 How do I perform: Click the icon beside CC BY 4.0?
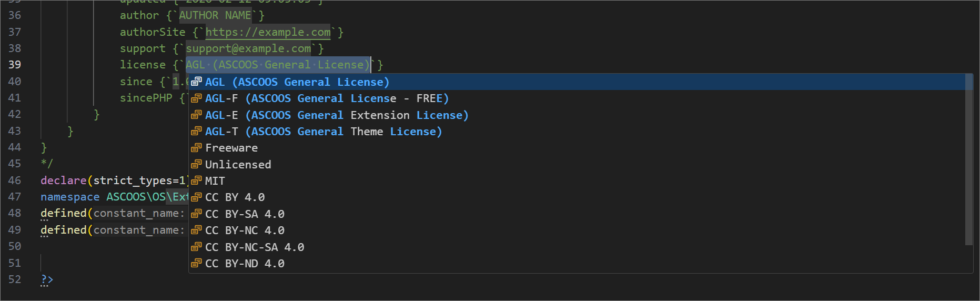click(196, 197)
